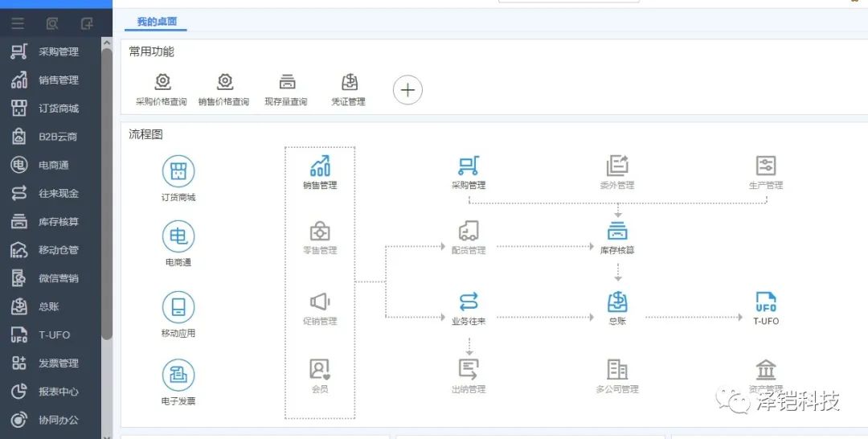Collapse sidebar using hamburger menu icon
868x439 pixels.
(18, 23)
